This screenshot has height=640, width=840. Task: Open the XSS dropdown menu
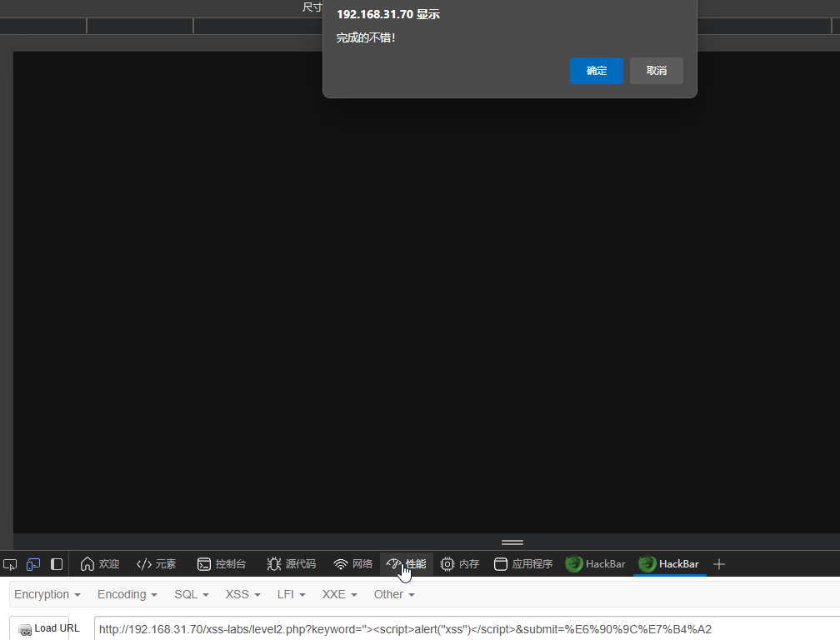point(242,594)
